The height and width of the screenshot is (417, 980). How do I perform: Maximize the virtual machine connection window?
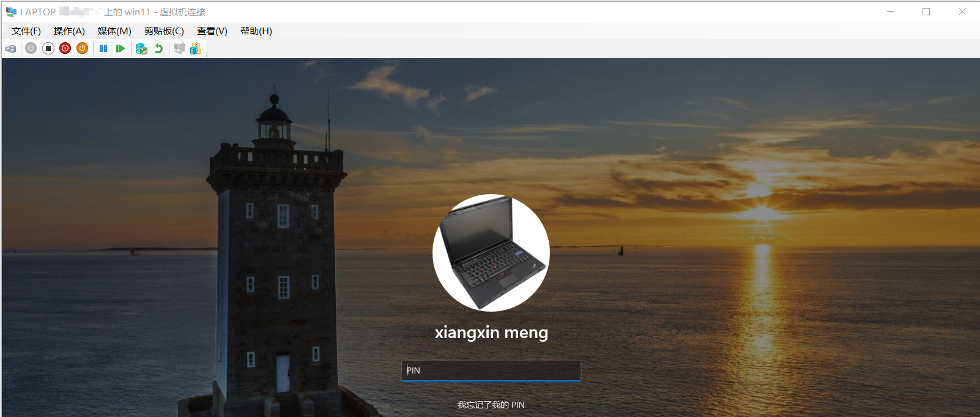click(x=926, y=12)
